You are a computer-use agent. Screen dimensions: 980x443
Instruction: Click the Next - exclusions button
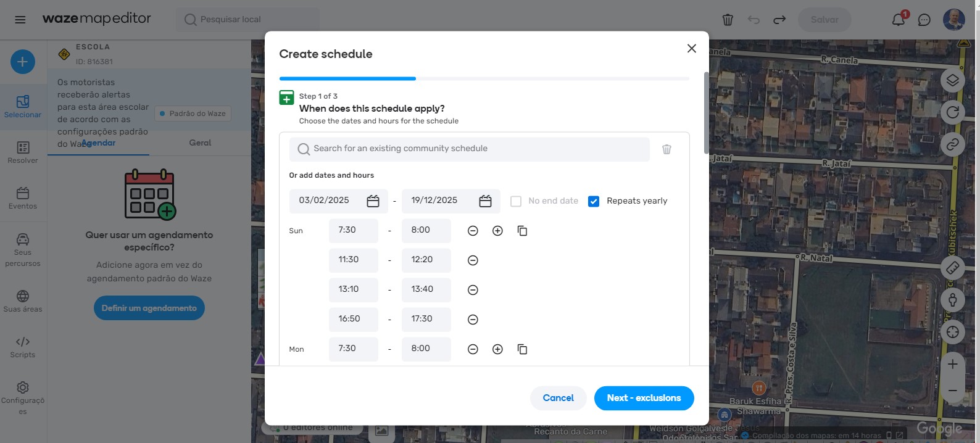pos(644,398)
